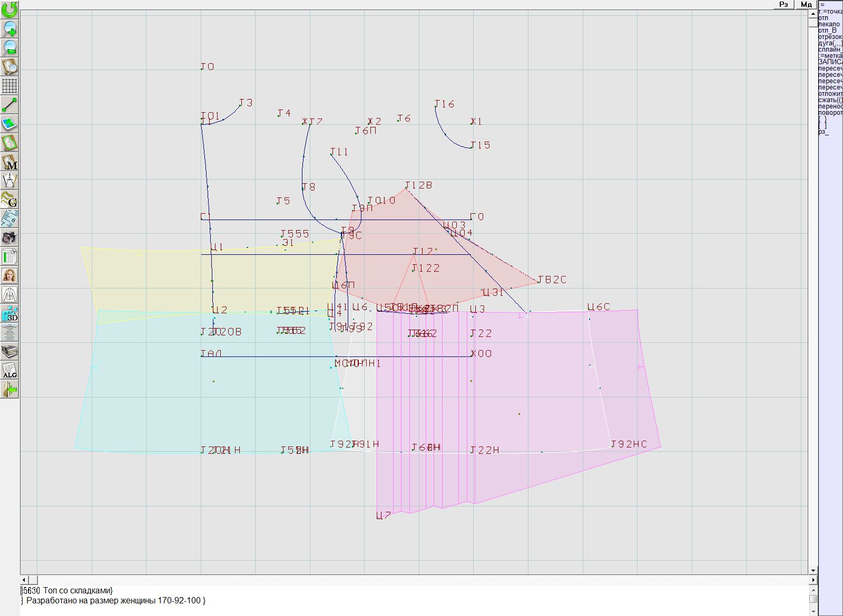Zoom in with the magnifier plus tool
Image resolution: width=843 pixels, height=616 pixels.
9,28
